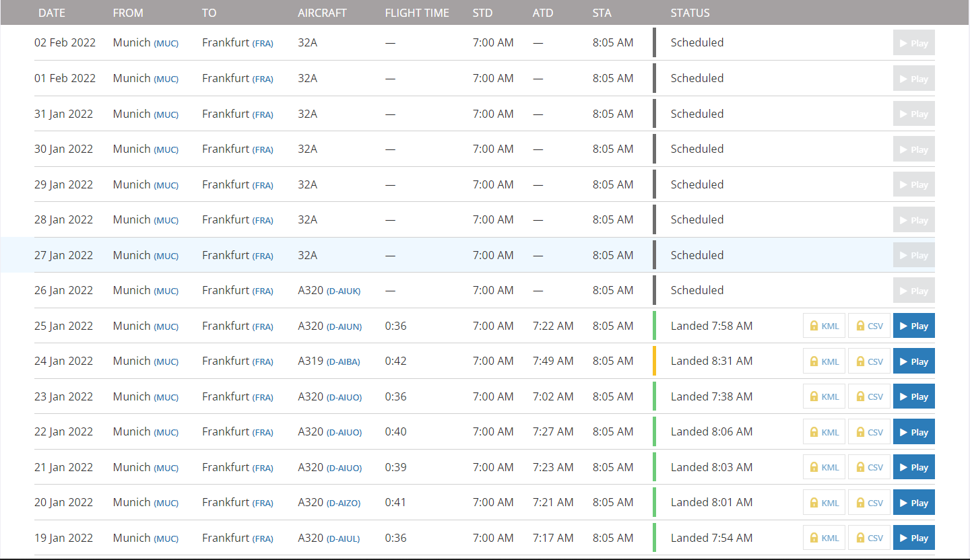
Task: Play the 19 Jan 2022 flight
Action: click(x=913, y=538)
